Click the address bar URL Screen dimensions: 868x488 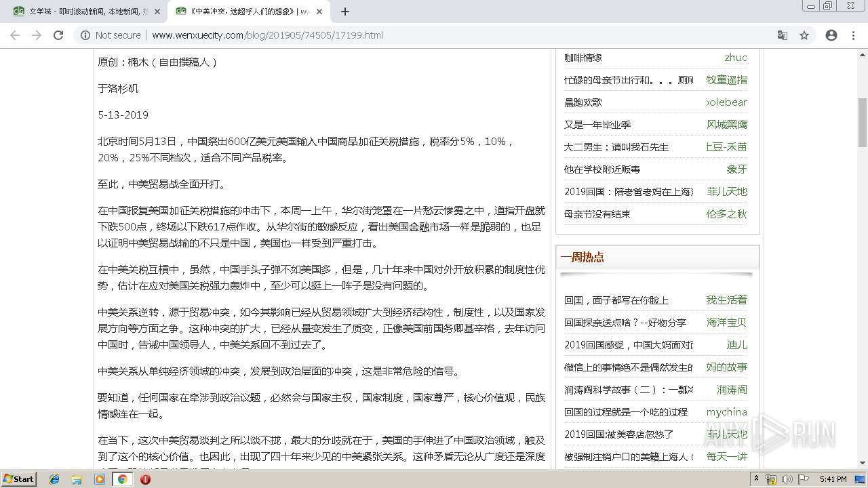[x=267, y=35]
